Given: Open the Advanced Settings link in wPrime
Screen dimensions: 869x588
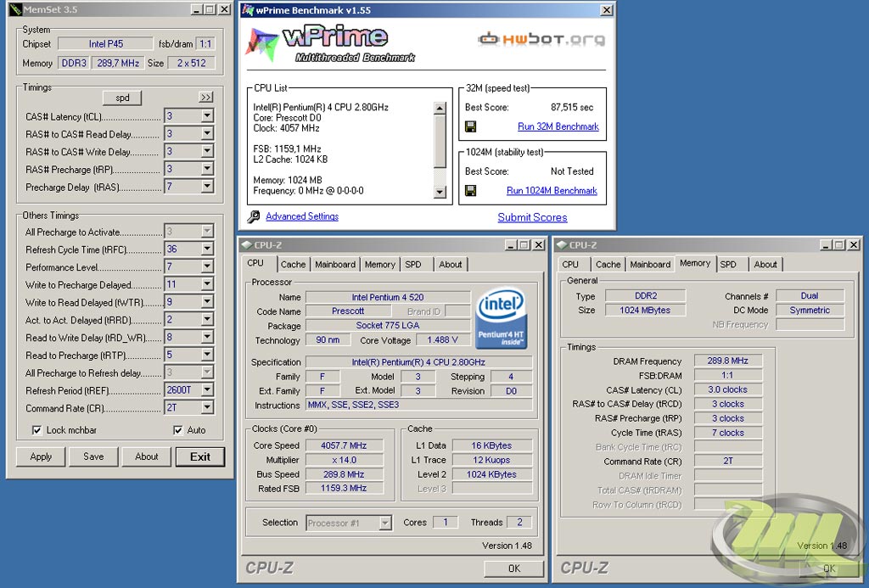Looking at the screenshot, I should (x=302, y=216).
